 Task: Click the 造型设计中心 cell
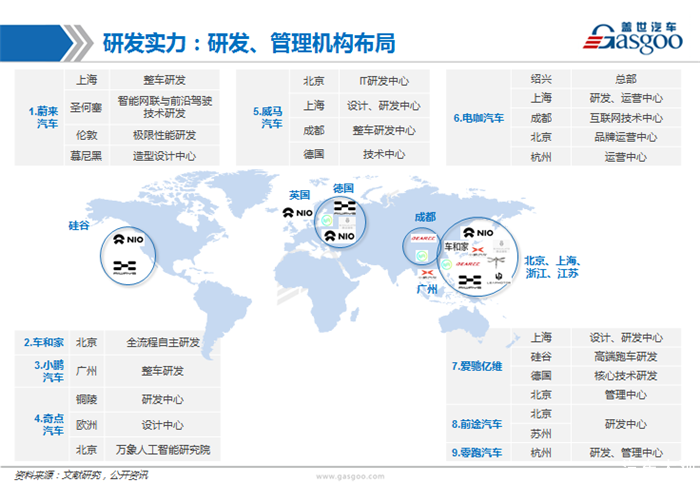164,156
